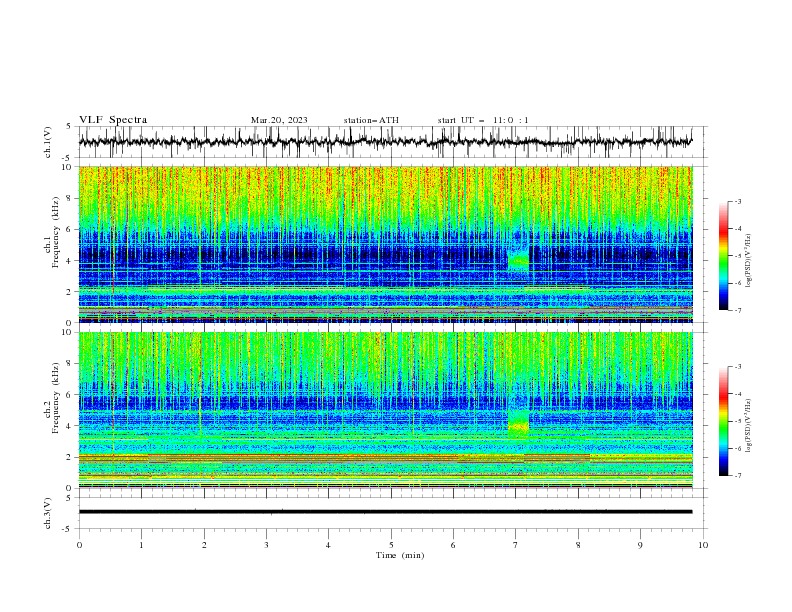The height and width of the screenshot is (612, 792).
Task: Click time axis tick label '5'
Action: pyautogui.click(x=391, y=545)
